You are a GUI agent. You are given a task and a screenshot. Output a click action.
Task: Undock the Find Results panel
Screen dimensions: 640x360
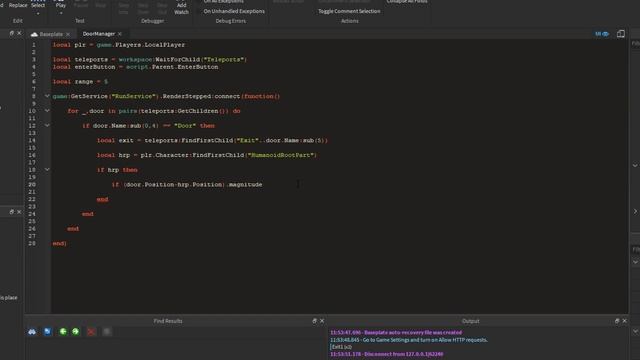(314, 321)
